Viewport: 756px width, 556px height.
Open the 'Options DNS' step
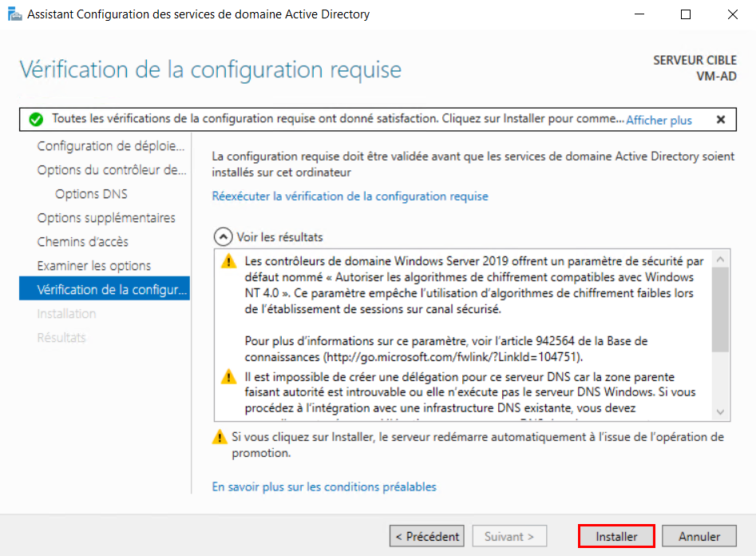pyautogui.click(x=91, y=194)
